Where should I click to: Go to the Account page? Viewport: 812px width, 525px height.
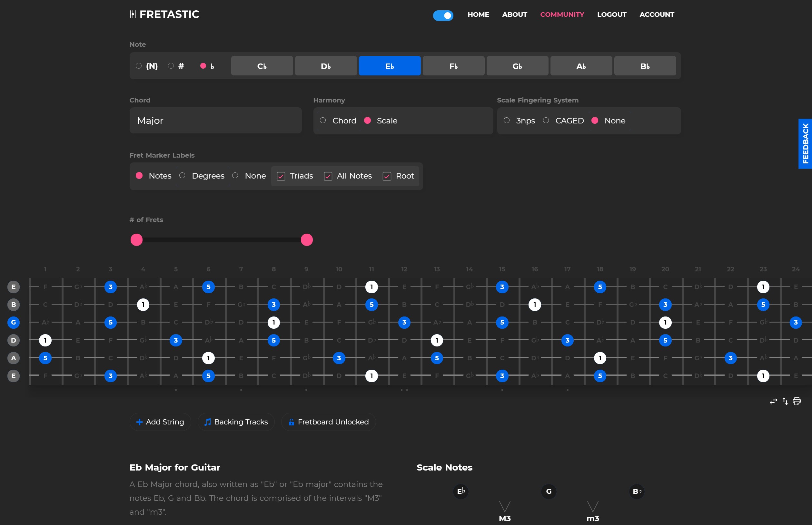[657, 14]
